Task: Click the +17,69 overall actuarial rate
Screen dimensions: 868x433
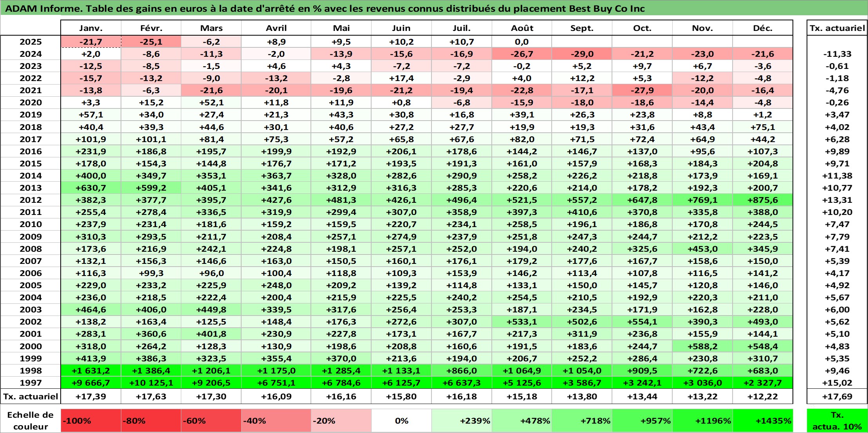Action: (837, 397)
